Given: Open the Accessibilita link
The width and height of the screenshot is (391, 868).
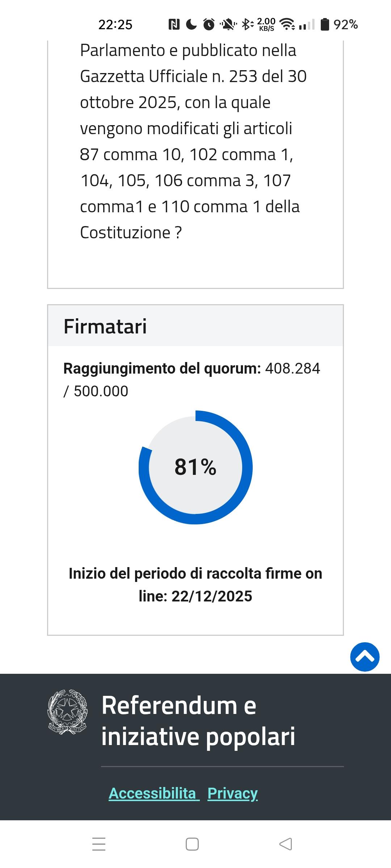Looking at the screenshot, I should coord(154,793).
